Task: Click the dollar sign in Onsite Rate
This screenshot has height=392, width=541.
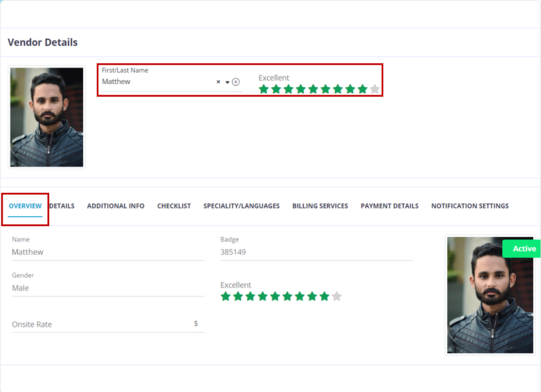Action: (196, 323)
